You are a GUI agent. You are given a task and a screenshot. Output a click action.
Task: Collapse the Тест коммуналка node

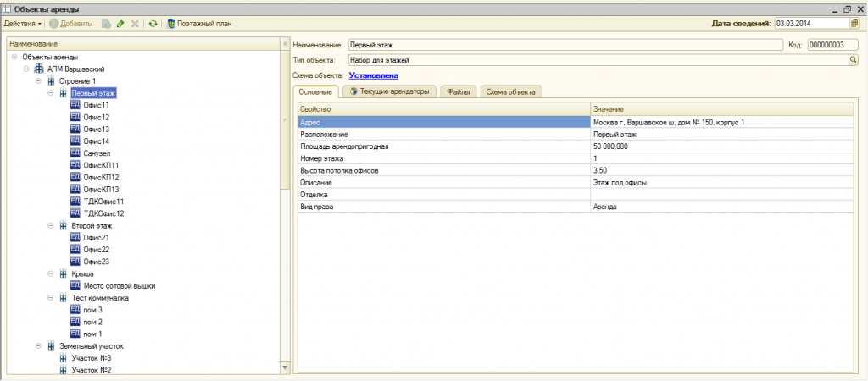click(x=51, y=298)
